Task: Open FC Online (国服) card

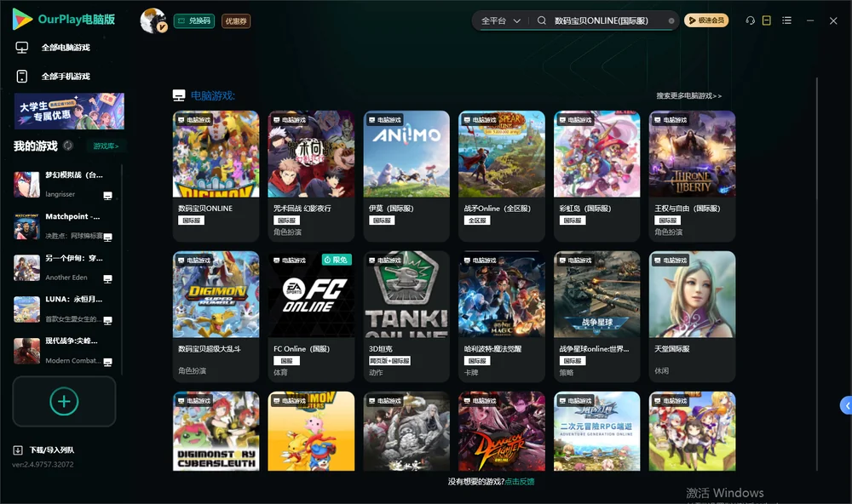Action: coord(311,316)
